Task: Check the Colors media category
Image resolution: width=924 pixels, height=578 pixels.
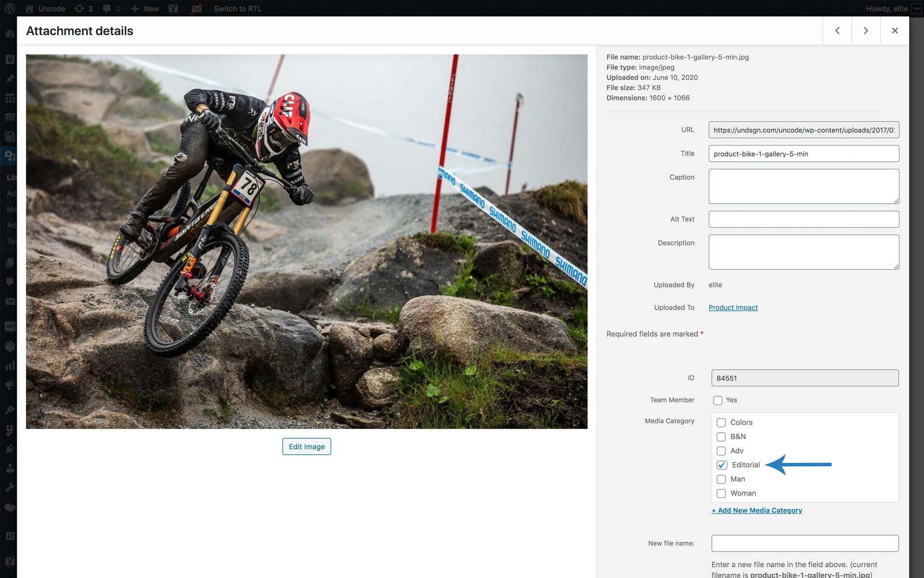Action: pyautogui.click(x=721, y=422)
